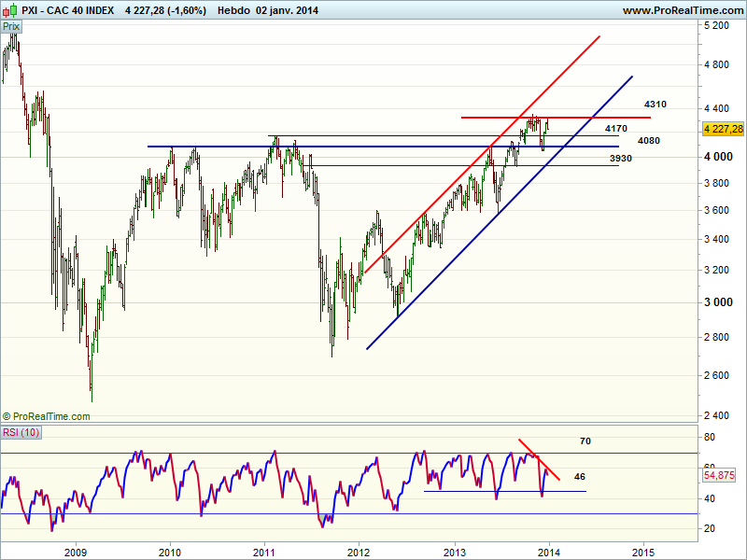Click the © ProRealTime.com copyright text
Viewport: 747px width, 560px height.
[44, 416]
